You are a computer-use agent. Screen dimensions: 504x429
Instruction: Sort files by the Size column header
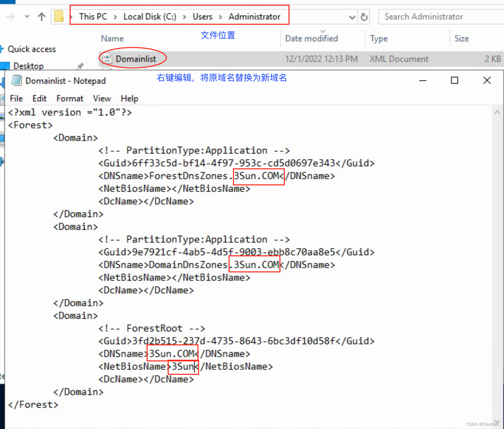461,38
